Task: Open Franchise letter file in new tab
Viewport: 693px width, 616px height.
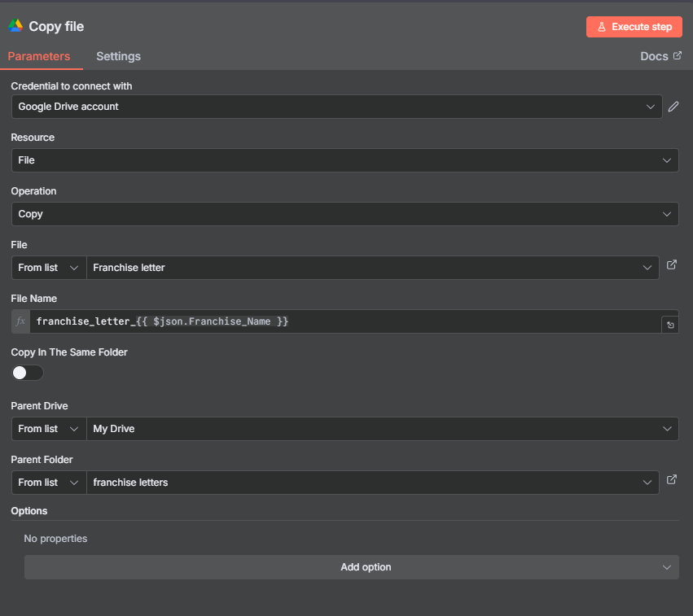Action: coord(671,264)
